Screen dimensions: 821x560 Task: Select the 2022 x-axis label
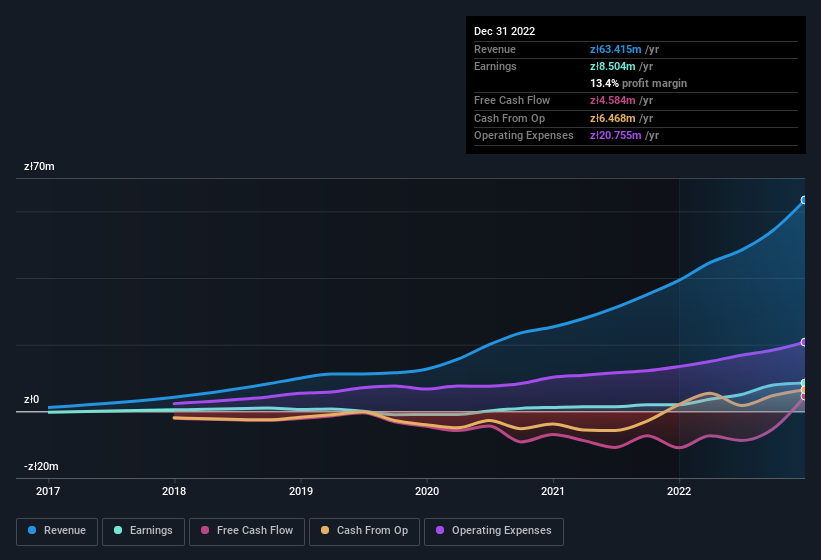coord(679,491)
